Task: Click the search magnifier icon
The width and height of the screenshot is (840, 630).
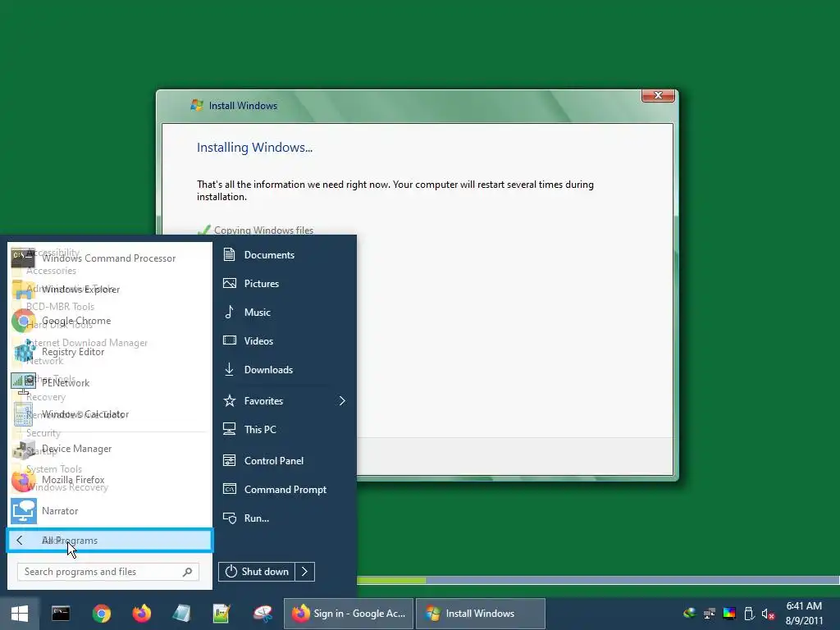Action: click(x=188, y=572)
